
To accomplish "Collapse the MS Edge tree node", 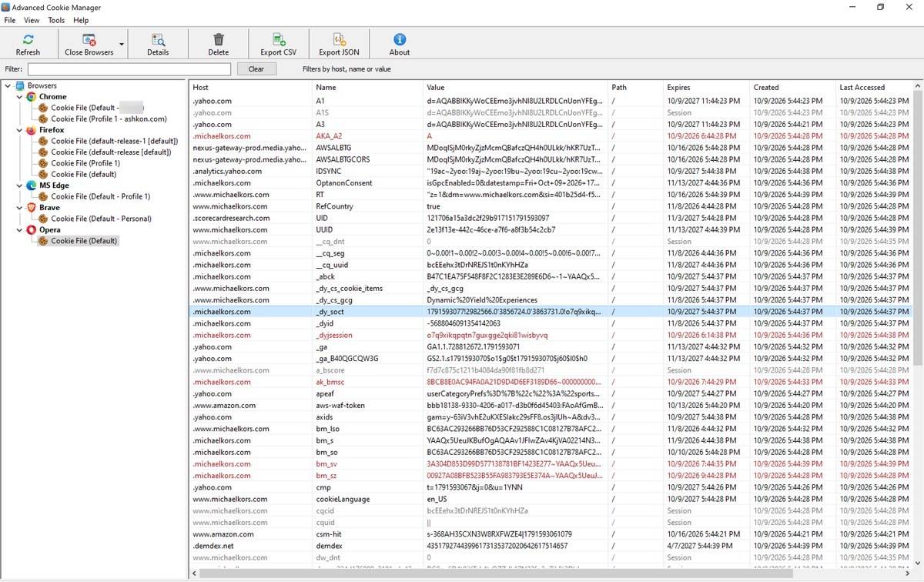I will coord(19,186).
